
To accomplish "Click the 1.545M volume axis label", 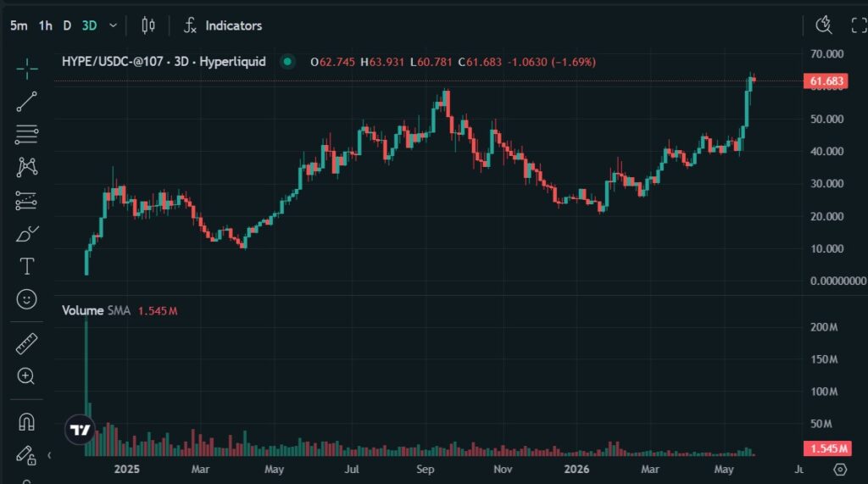I will (x=827, y=448).
